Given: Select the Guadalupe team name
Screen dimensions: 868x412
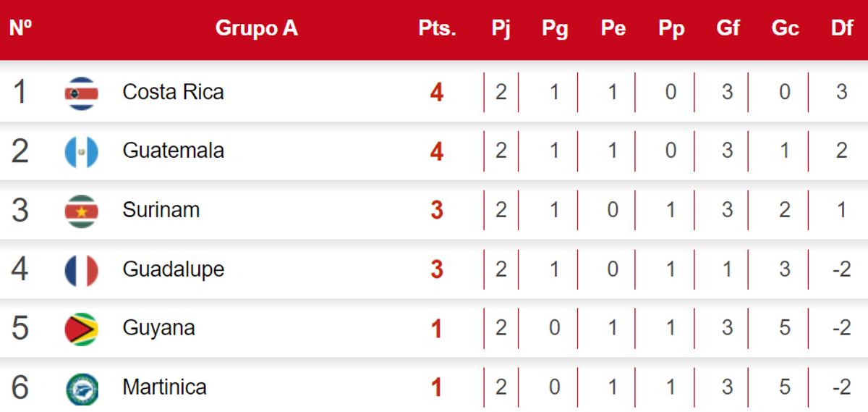Looking at the screenshot, I should [173, 269].
